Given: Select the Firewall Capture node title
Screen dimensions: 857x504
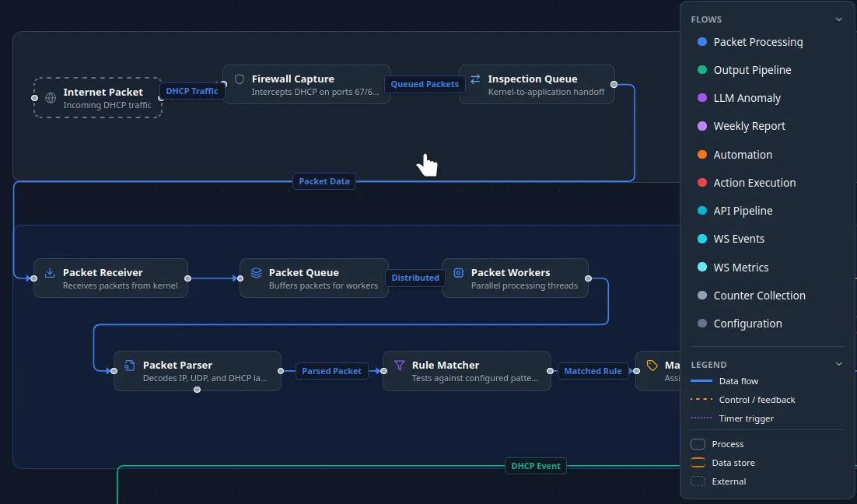Looking at the screenshot, I should [293, 79].
